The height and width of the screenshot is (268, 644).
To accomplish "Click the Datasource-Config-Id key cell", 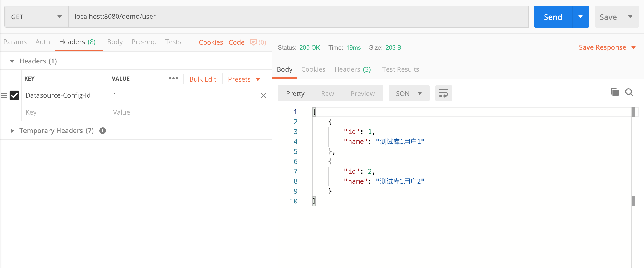I will (65, 95).
